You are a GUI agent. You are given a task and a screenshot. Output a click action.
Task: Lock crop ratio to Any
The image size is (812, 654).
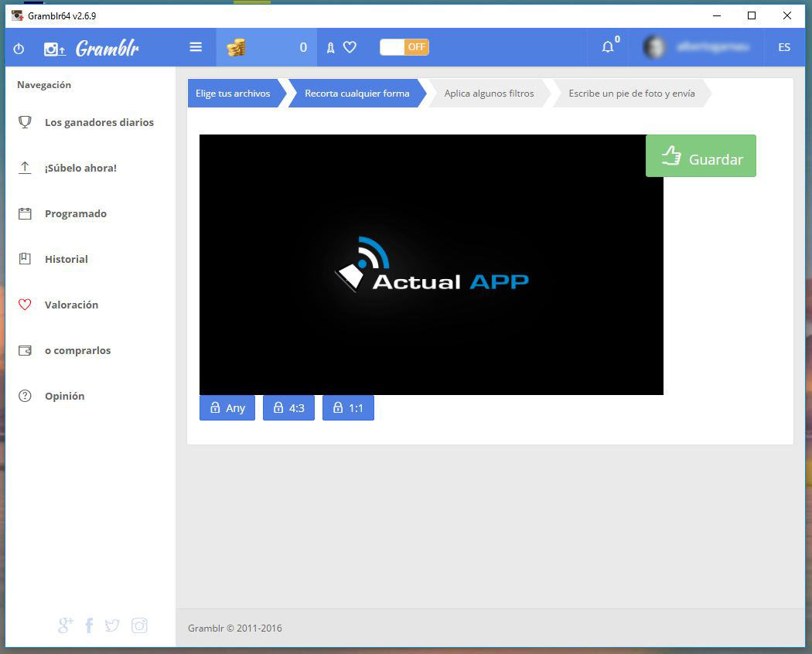click(x=227, y=408)
